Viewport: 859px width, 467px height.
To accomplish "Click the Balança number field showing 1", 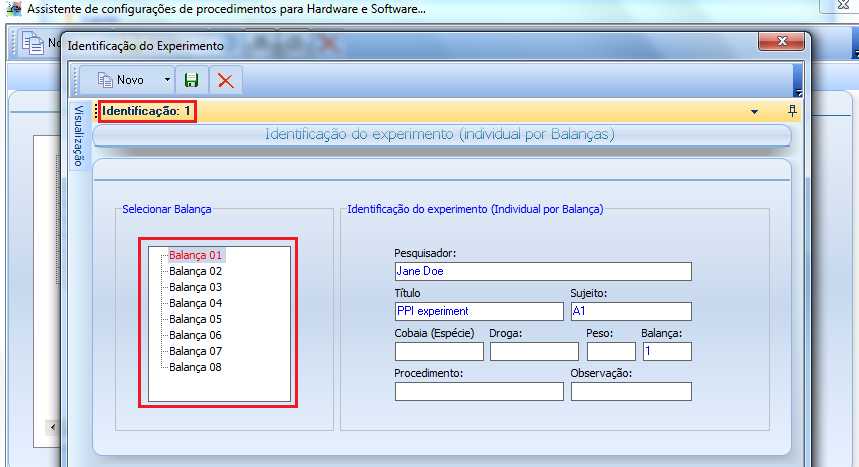I will point(667,351).
